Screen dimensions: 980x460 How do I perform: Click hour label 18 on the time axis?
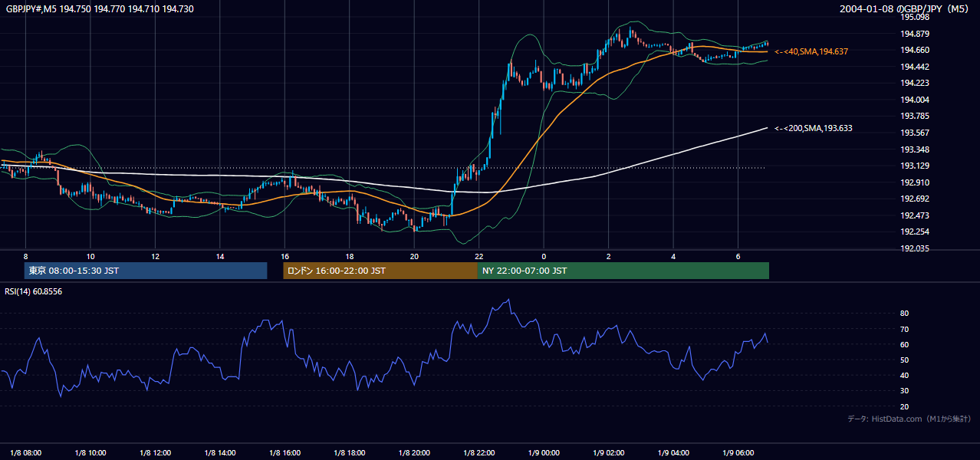tap(349, 256)
